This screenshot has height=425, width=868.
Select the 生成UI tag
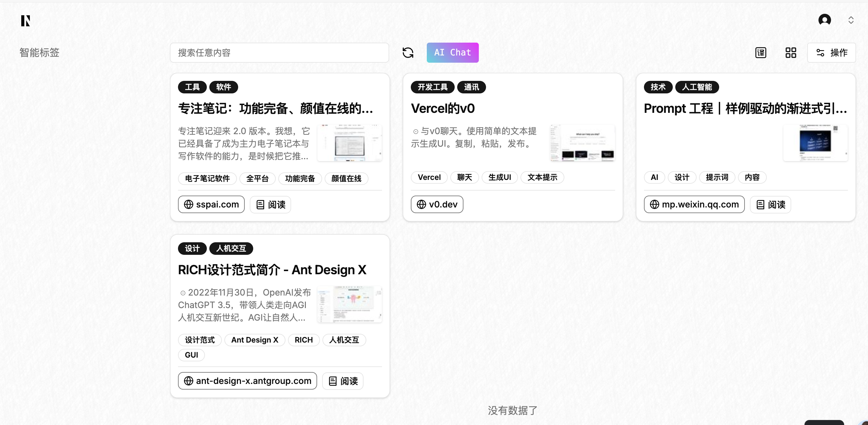(499, 177)
